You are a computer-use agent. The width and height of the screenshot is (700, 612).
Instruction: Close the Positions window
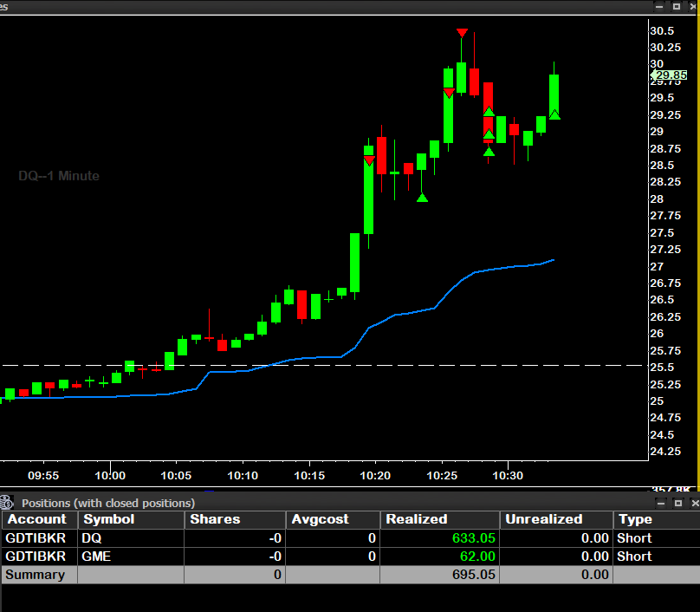(x=695, y=503)
